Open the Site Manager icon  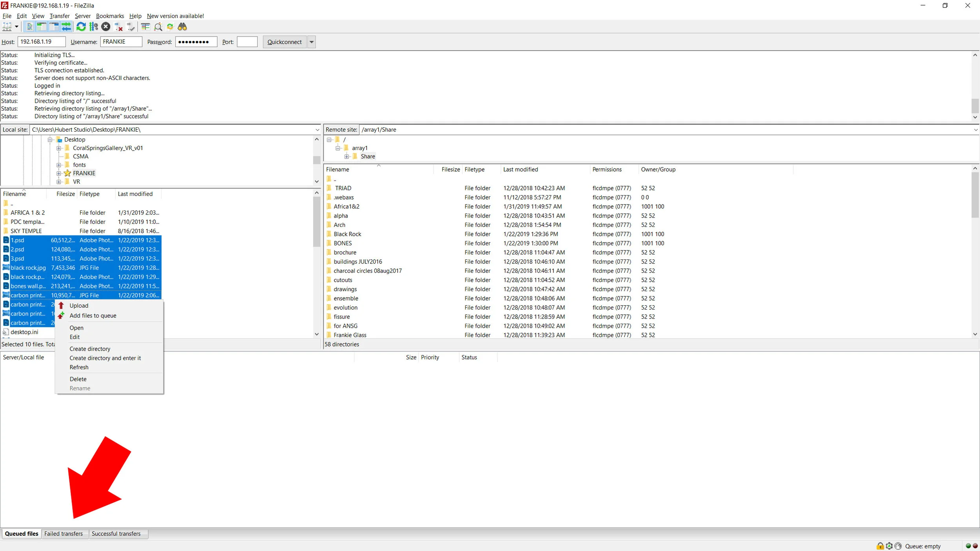7,27
